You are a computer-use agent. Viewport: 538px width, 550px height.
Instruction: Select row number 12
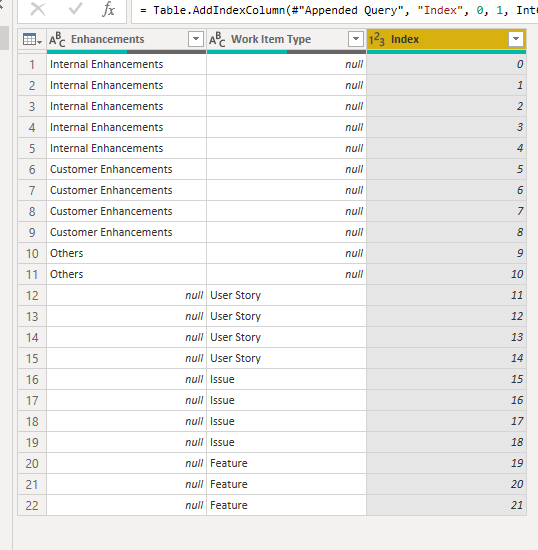[32, 295]
